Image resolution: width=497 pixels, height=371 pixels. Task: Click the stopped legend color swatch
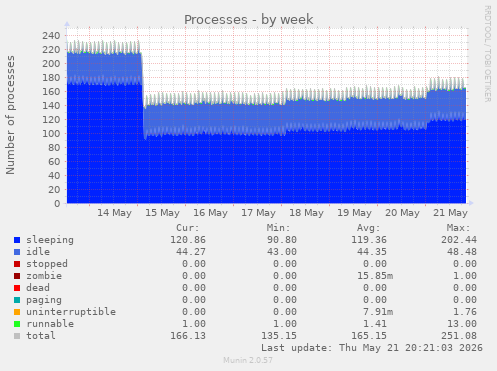pos(17,264)
